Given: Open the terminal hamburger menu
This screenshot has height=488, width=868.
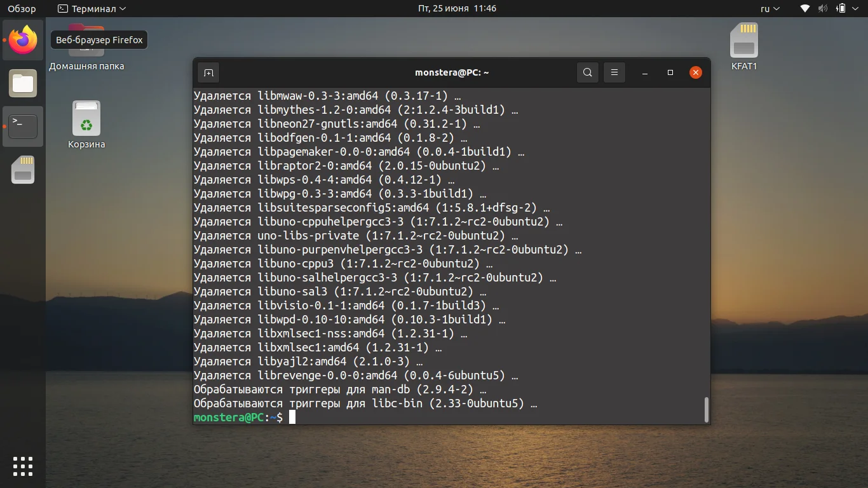Looking at the screenshot, I should [614, 72].
